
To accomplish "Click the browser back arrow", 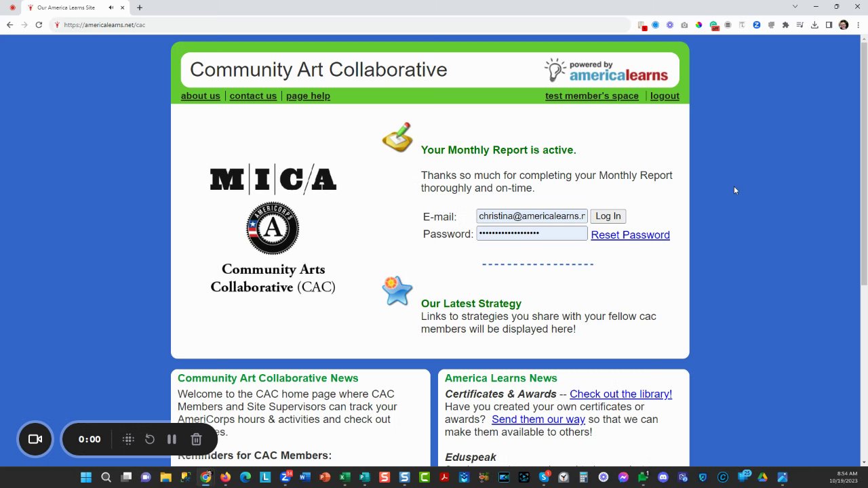I will point(9,25).
